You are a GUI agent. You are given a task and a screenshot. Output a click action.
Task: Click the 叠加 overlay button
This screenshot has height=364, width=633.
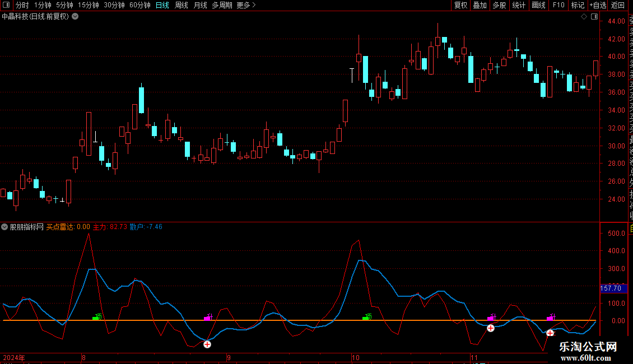point(480,5)
